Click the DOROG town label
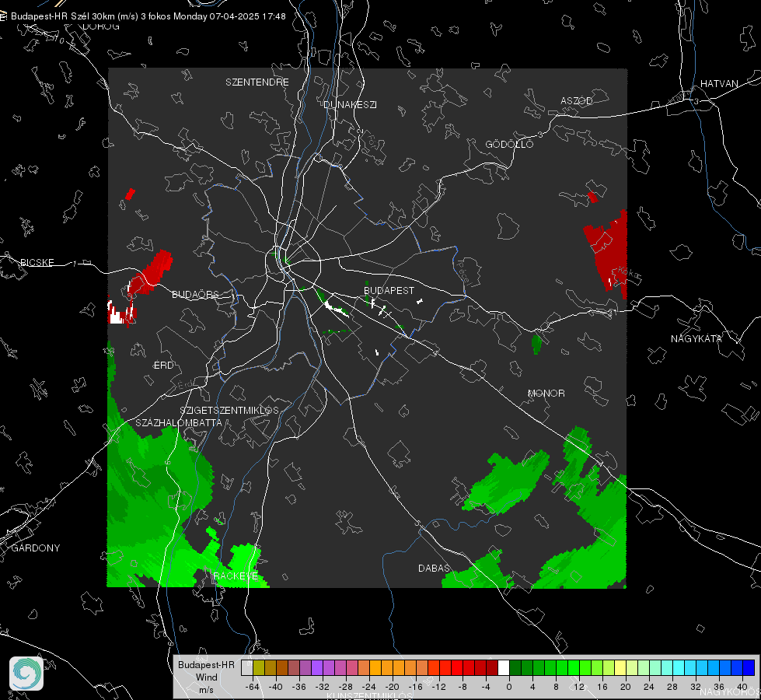The height and width of the screenshot is (700, 761). (x=101, y=26)
